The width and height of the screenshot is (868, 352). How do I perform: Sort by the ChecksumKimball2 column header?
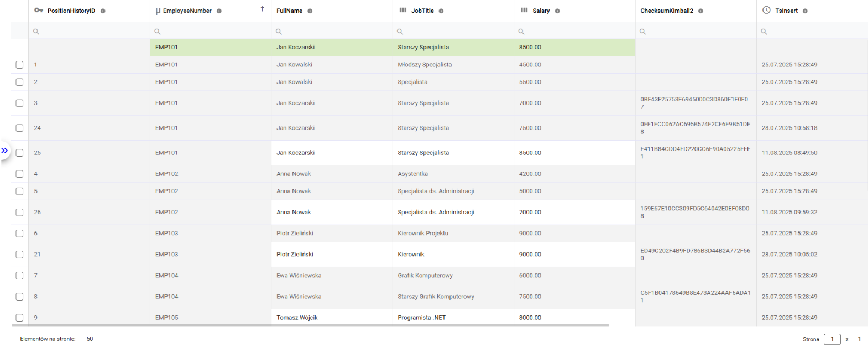[x=666, y=11]
